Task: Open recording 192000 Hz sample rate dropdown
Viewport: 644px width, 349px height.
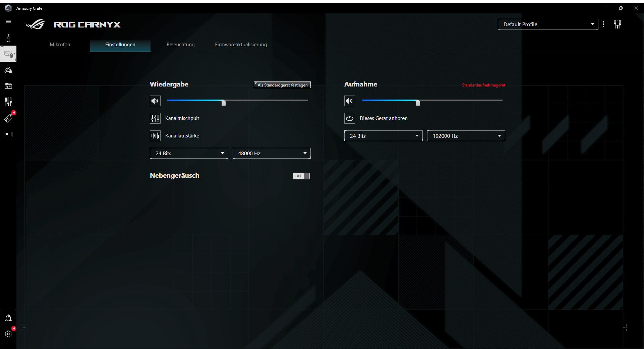Action: [466, 136]
